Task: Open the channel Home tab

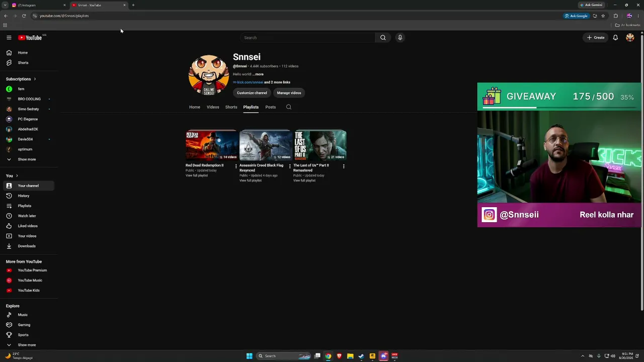Action: (195, 107)
